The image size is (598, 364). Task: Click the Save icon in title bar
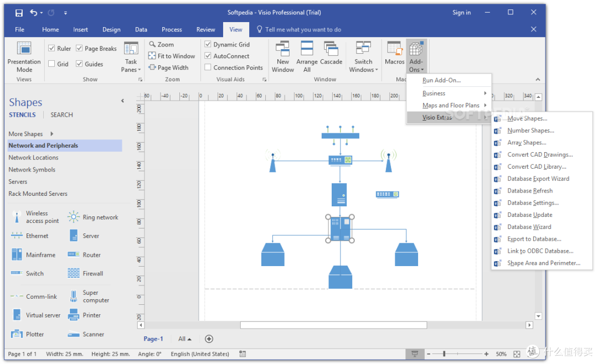(x=19, y=13)
